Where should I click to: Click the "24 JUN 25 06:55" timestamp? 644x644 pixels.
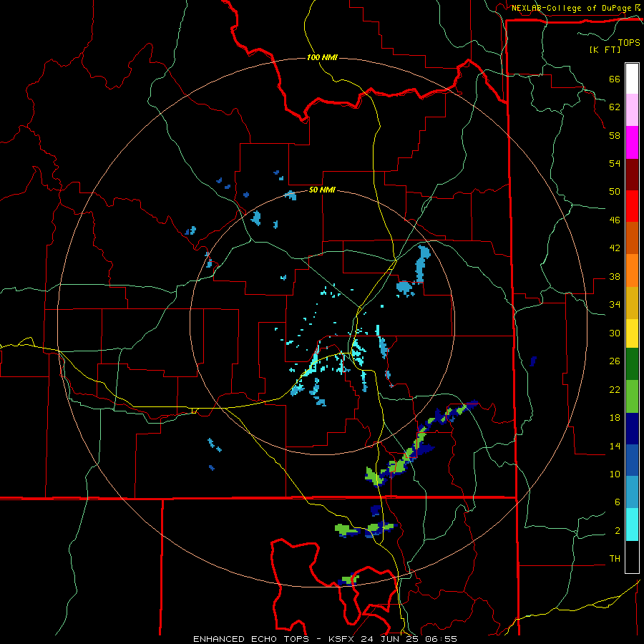409,639
